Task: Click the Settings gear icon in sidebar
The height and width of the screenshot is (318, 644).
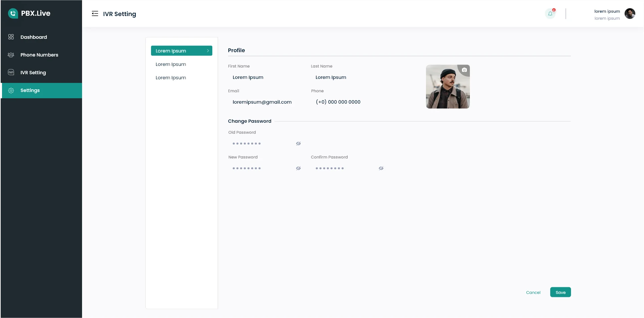Action: click(x=11, y=91)
